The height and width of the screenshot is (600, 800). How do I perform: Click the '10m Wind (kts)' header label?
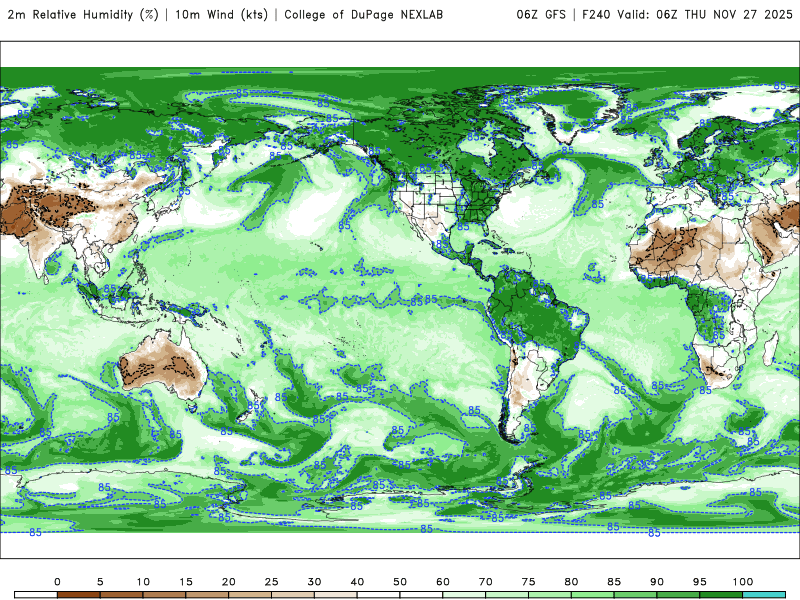(x=221, y=14)
